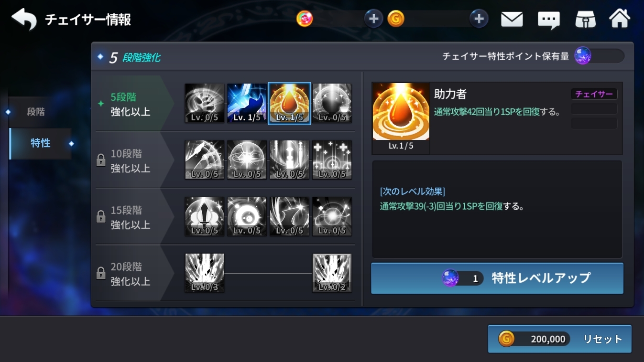Select the blue sword trait Lv. 1/5
This screenshot has width=644, height=362.
tap(247, 103)
